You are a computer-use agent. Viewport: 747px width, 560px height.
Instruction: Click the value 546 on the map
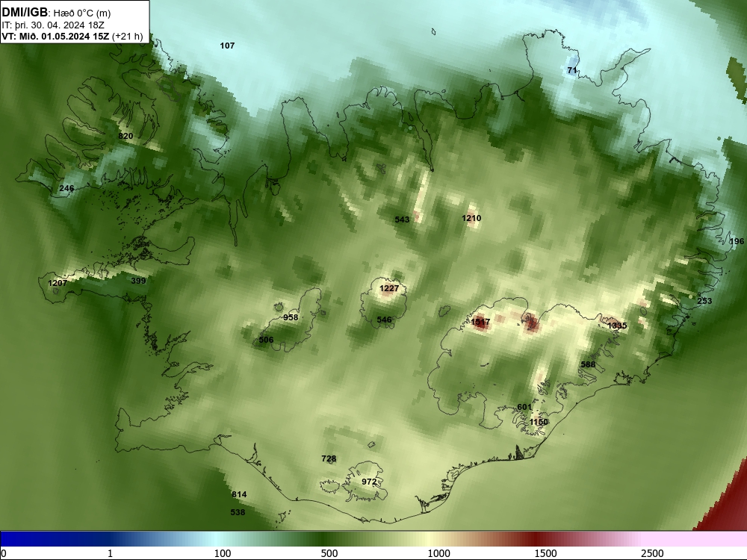(384, 320)
